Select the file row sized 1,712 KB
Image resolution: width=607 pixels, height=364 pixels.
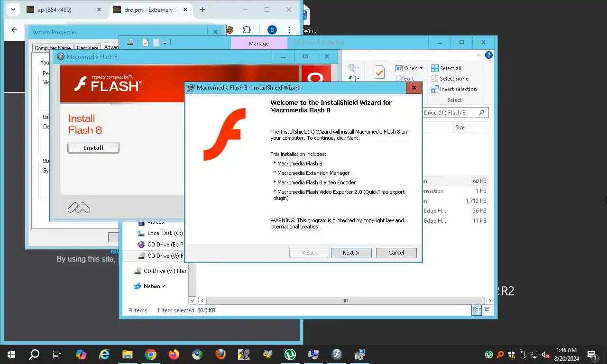[x=455, y=201]
